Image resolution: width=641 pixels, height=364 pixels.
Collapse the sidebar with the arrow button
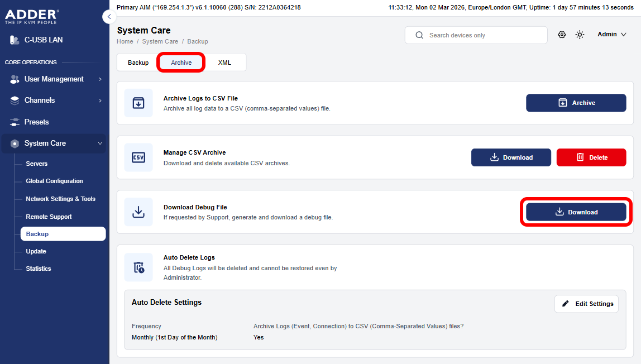tap(109, 17)
